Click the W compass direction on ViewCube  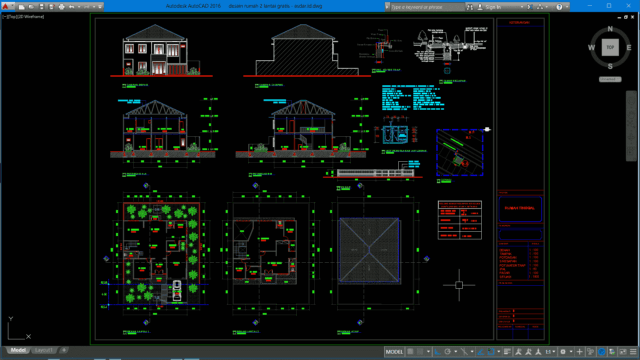coord(591,48)
